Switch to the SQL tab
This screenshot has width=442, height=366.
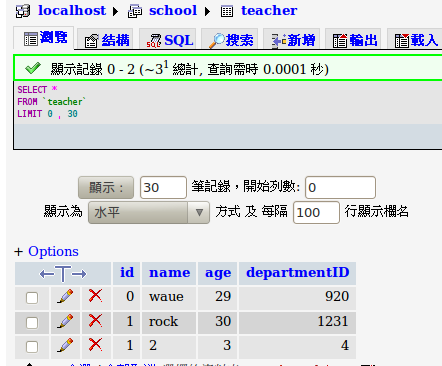[x=170, y=40]
